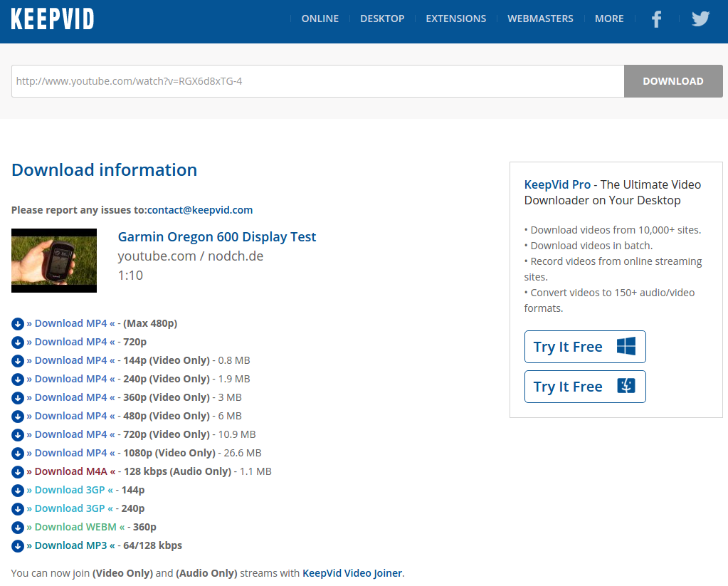This screenshot has width=728, height=586.
Task: Click the gray DOWNLOAD button
Action: coord(673,81)
